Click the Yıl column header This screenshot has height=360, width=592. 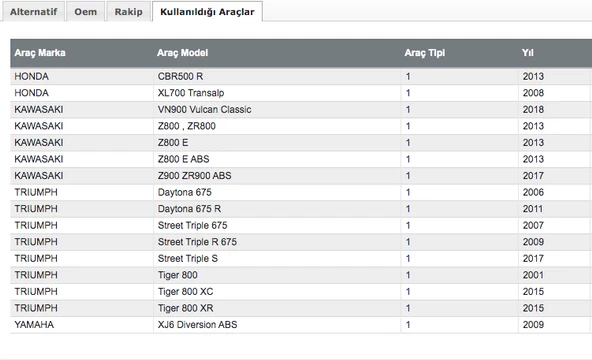(x=528, y=53)
